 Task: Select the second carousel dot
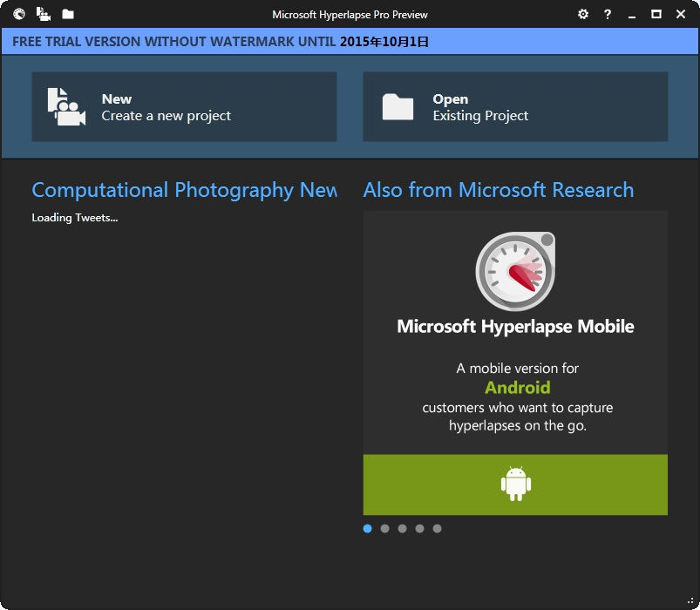384,528
